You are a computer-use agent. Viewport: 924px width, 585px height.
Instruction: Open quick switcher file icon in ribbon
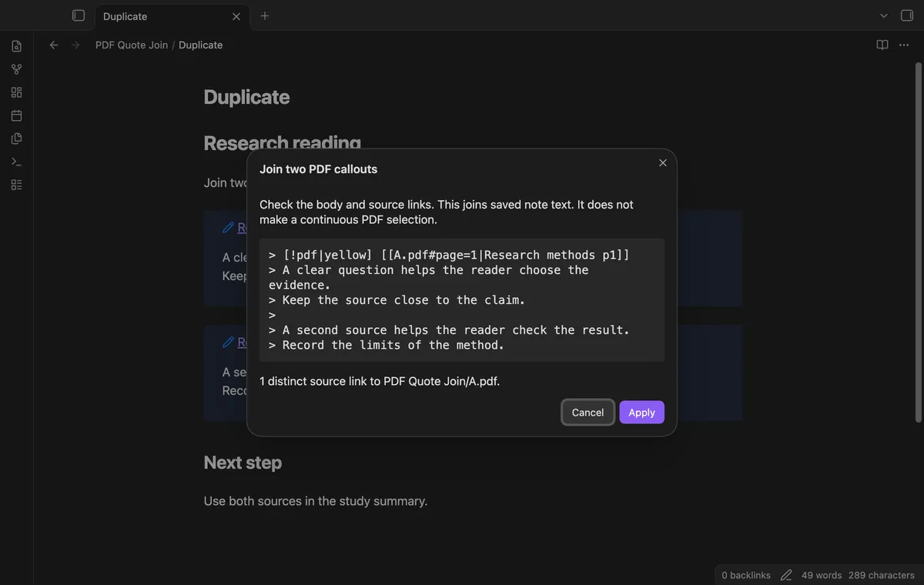point(16,46)
